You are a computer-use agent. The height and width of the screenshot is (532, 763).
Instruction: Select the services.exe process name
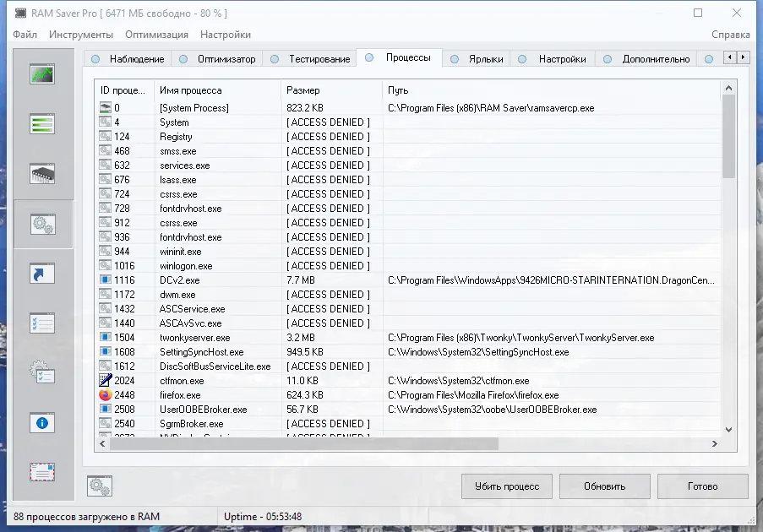185,166
